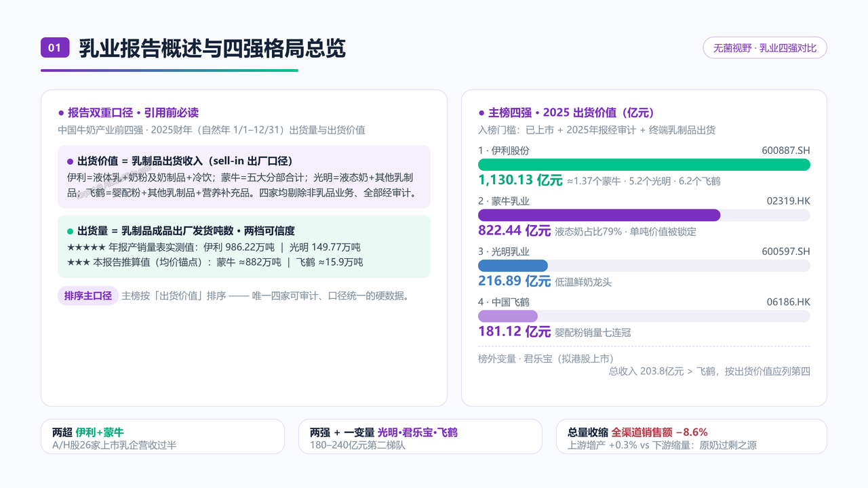Click the 液态奶占比79% note
Viewport: 868px width, 488px height.
pyautogui.click(x=625, y=232)
